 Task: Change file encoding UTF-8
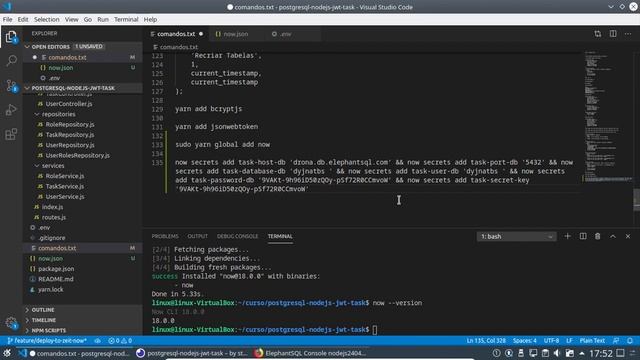click(551, 340)
